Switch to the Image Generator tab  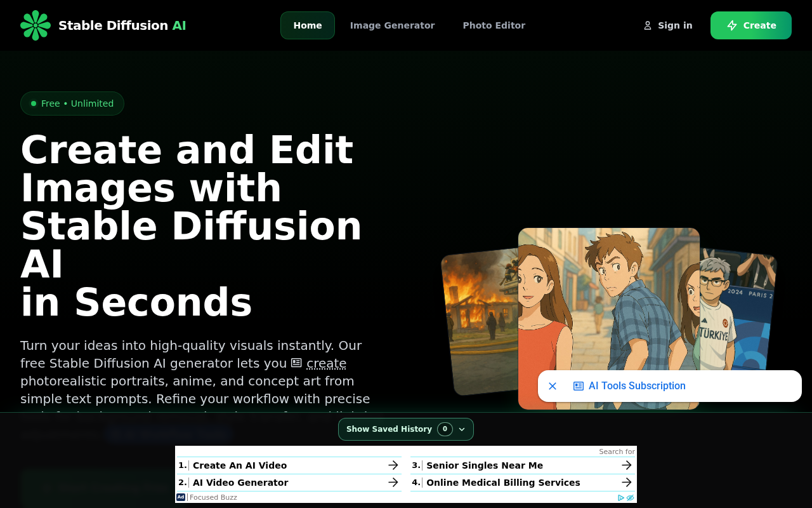click(x=392, y=25)
